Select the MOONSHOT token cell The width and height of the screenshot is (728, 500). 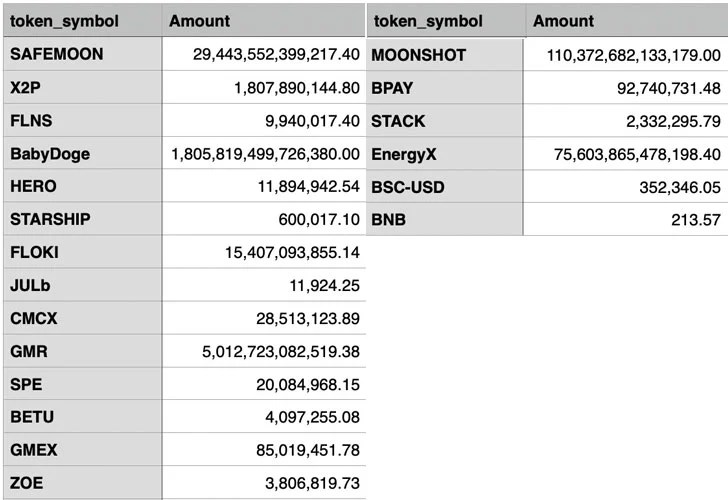click(418, 54)
